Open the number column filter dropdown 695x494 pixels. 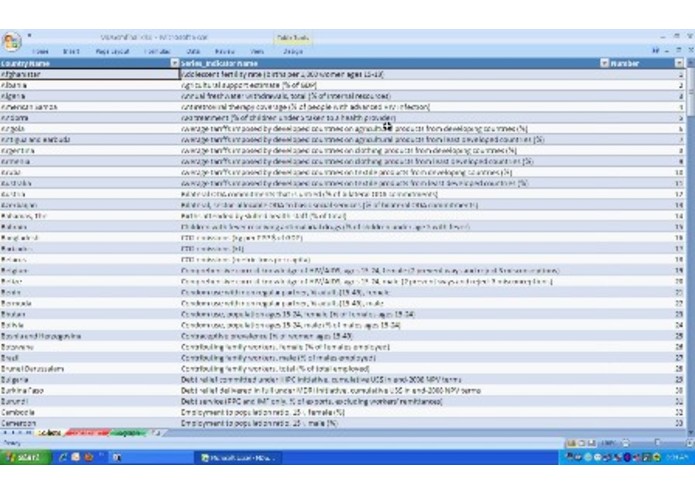coord(679,63)
